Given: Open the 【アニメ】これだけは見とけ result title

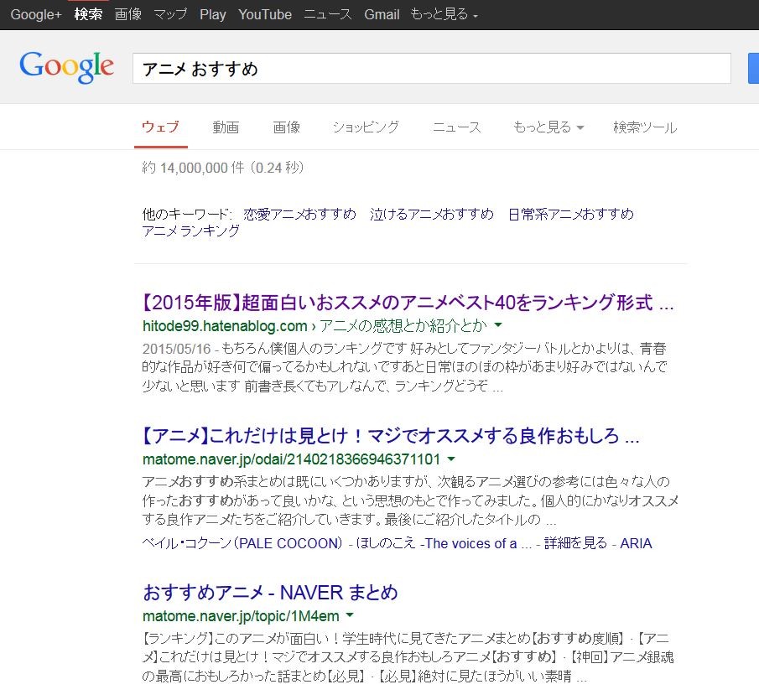Looking at the screenshot, I should [x=391, y=436].
